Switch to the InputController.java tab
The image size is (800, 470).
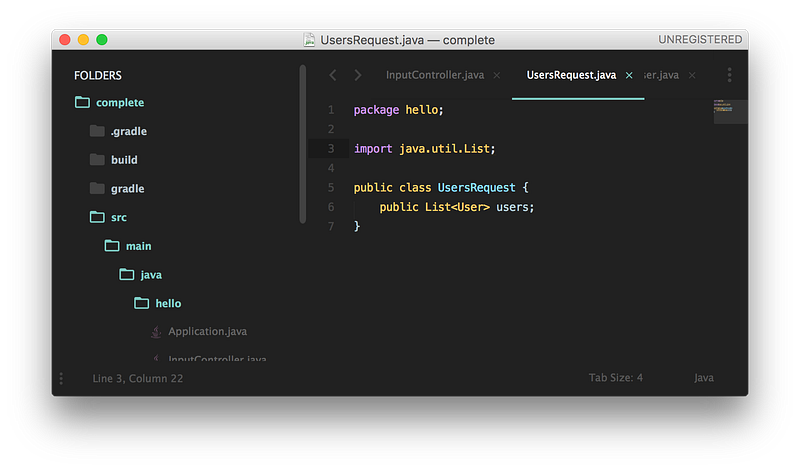435,75
